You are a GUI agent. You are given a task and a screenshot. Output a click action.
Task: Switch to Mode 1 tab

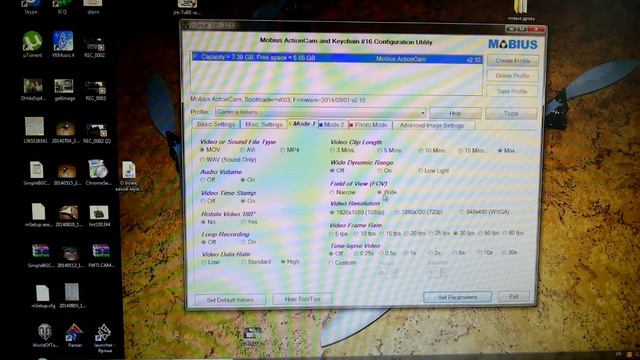[x=302, y=124]
